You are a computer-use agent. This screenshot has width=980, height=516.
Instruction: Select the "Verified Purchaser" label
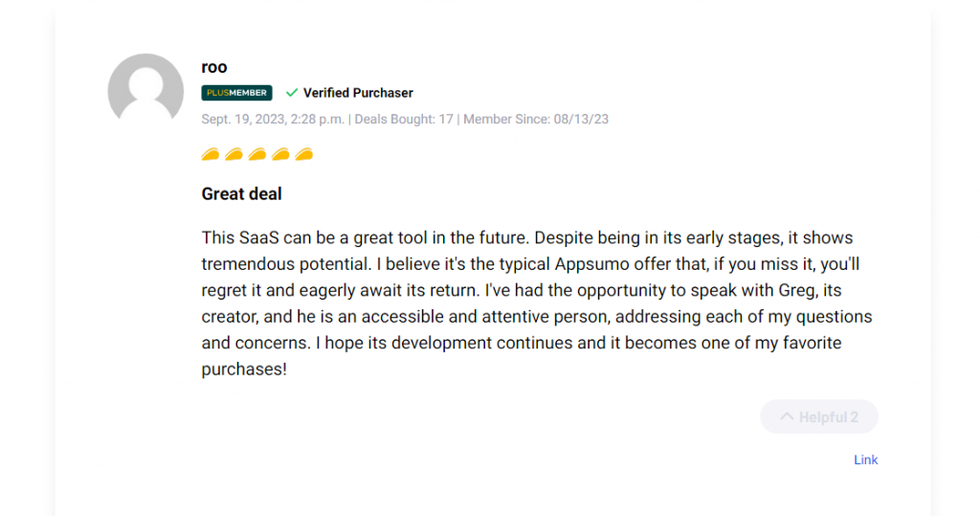click(358, 93)
